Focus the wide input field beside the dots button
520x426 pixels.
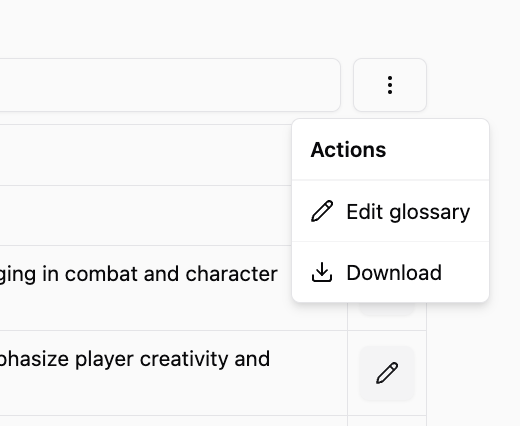point(170,85)
